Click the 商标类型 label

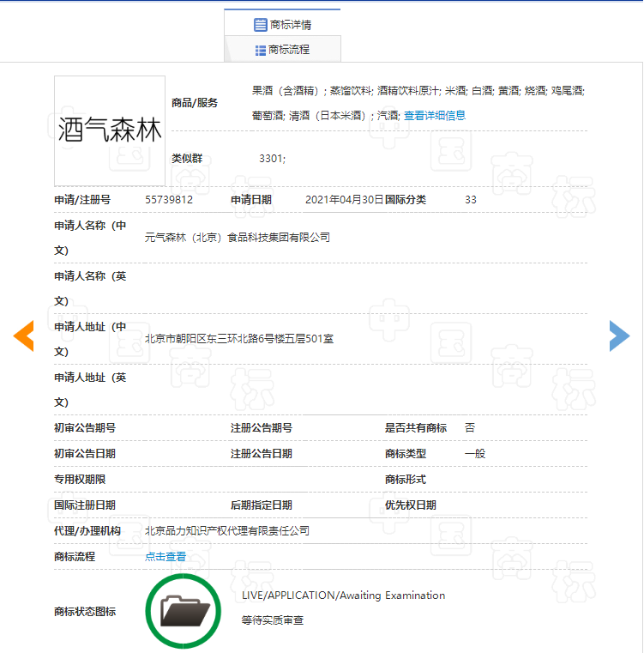click(405, 454)
